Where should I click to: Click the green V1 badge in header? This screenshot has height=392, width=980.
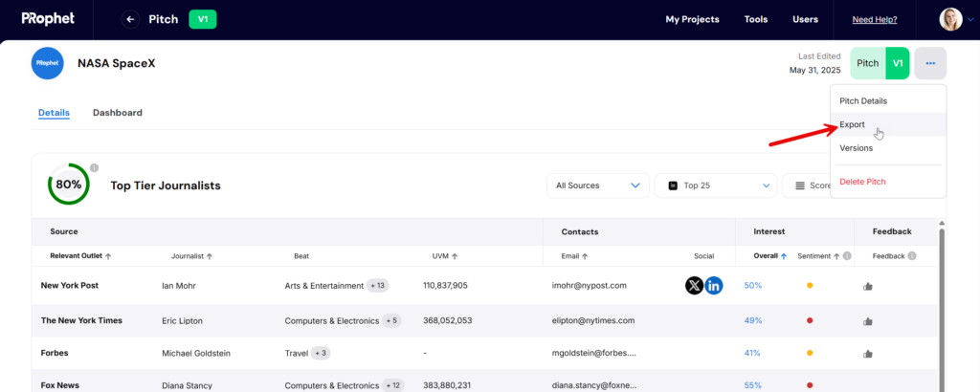click(x=203, y=19)
